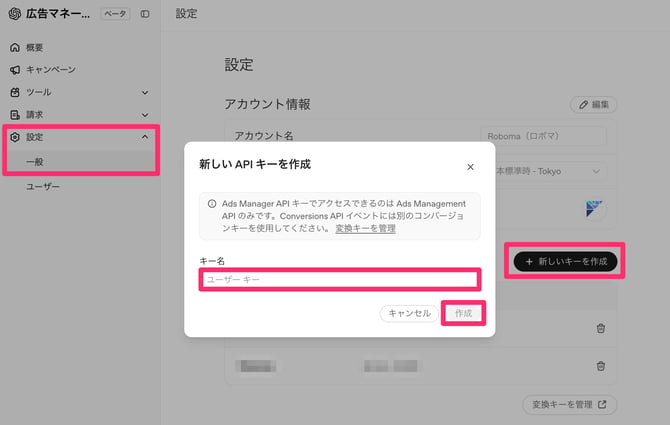Click the アカウント名 field showing Roboma

(543, 136)
